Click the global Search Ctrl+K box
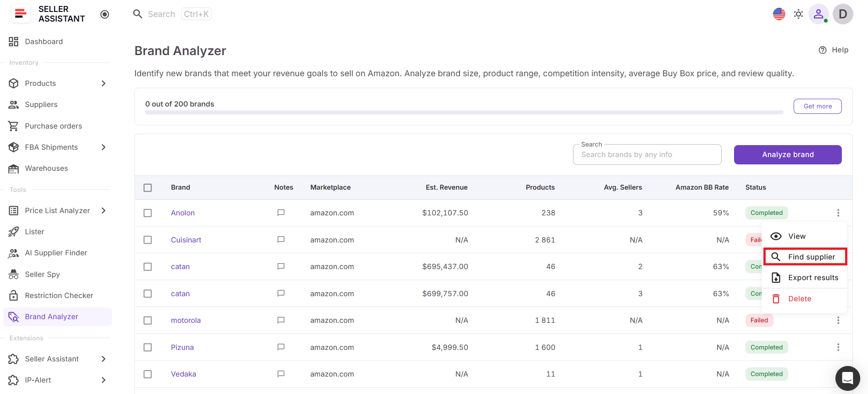 pos(172,14)
